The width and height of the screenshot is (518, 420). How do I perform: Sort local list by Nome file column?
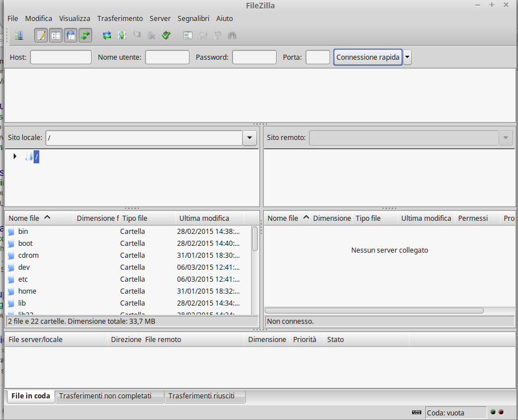pyautogui.click(x=39, y=219)
